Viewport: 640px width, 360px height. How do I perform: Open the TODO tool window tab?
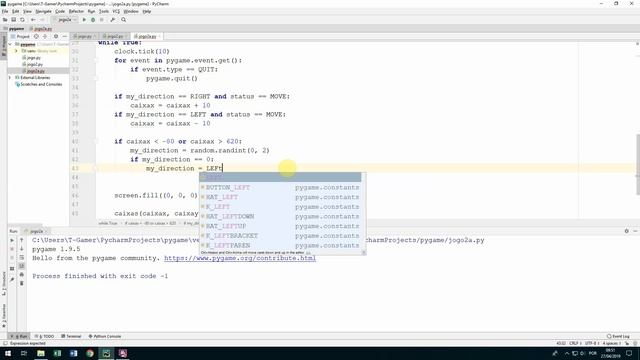(x=44, y=336)
